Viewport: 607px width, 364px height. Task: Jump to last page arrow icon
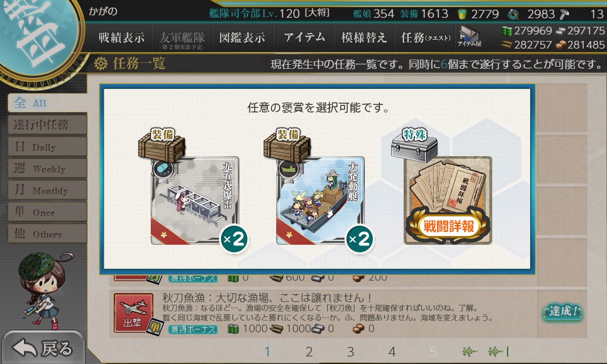pyautogui.click(x=498, y=352)
